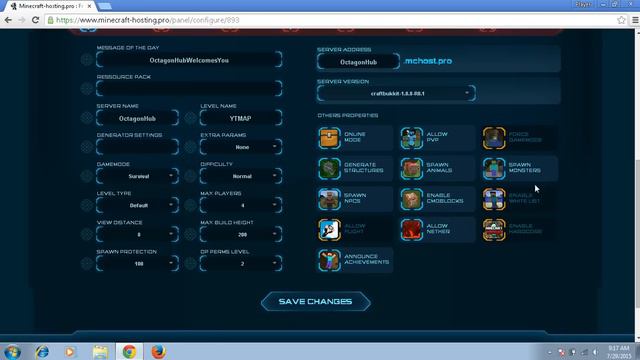640x360 pixels.
Task: Click help icon beside View Distance
Action: 87,234
